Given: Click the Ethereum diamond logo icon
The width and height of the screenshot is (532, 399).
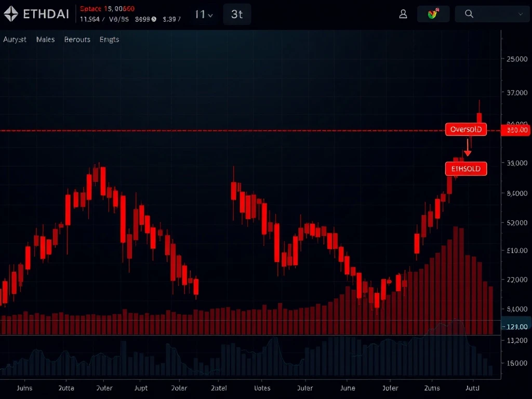Looking at the screenshot, I should pos(11,14).
